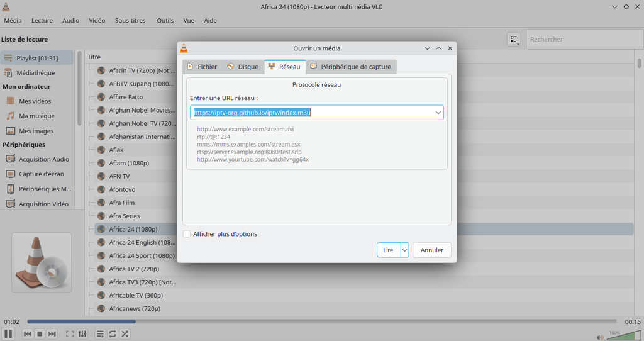644x341 pixels.
Task: Stop playback with the stop button
Action: click(x=40, y=334)
